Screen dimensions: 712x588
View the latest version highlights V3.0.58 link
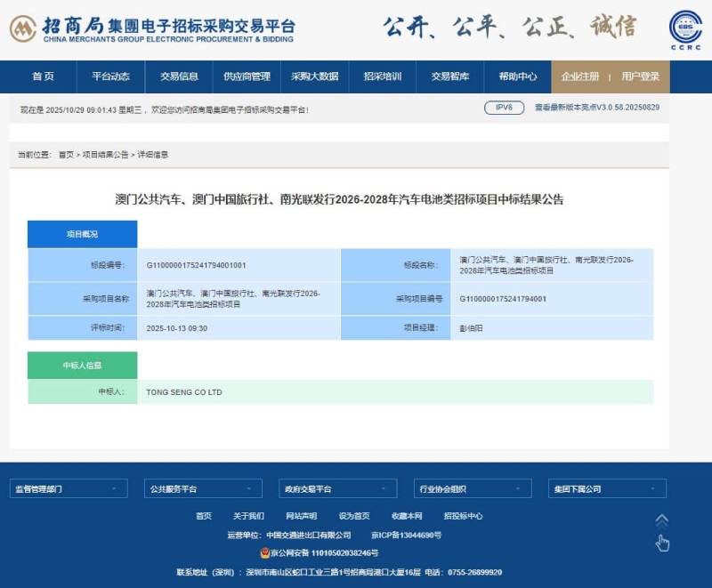(596, 108)
